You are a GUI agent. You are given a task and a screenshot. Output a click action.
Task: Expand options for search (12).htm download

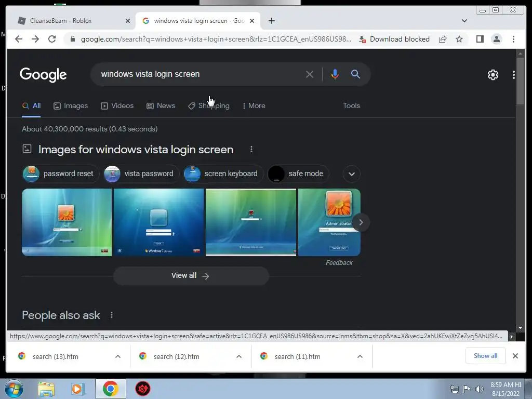[239, 356]
